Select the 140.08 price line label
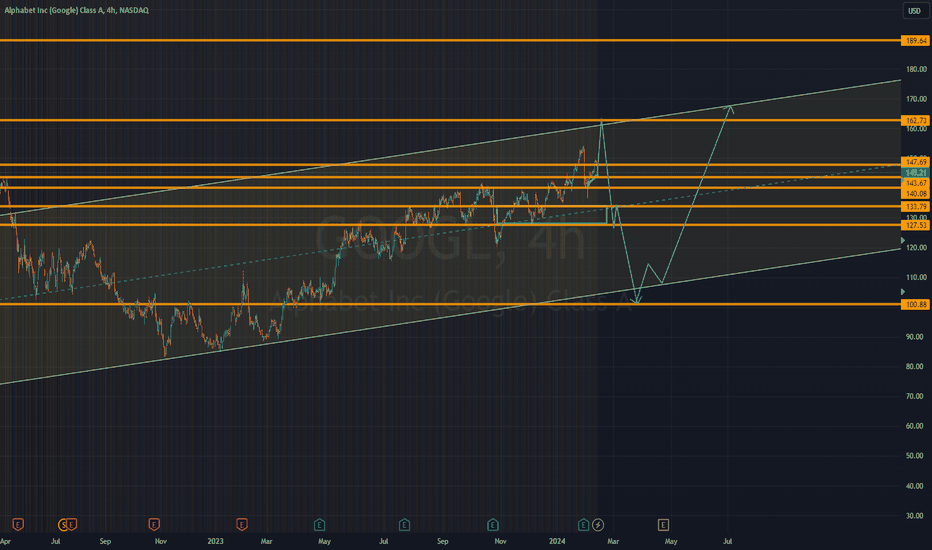This screenshot has height=550, width=932. tap(915, 194)
